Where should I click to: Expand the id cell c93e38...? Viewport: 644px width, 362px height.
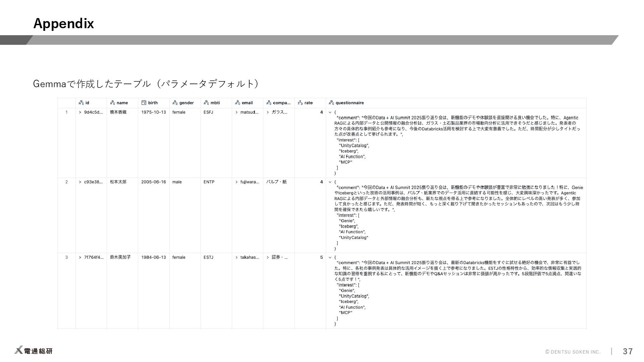[x=80, y=182]
